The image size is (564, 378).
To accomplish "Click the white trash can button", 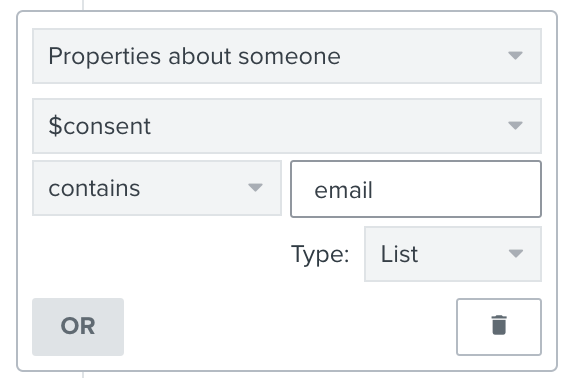I will coord(499,327).
